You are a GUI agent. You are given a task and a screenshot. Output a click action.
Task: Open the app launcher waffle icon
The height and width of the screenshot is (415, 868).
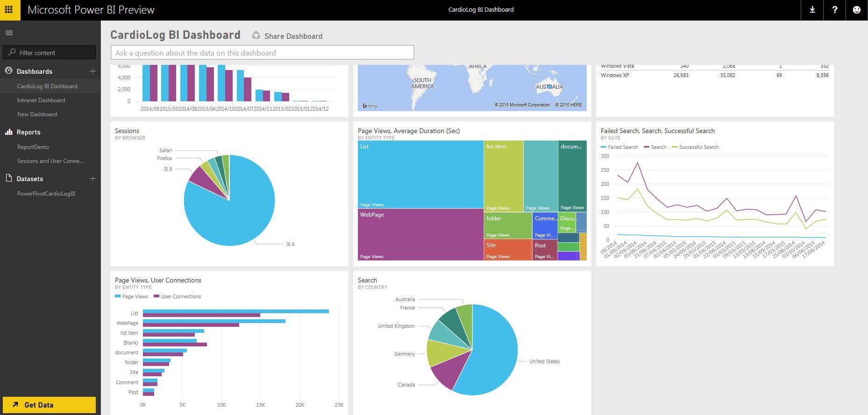coord(9,10)
